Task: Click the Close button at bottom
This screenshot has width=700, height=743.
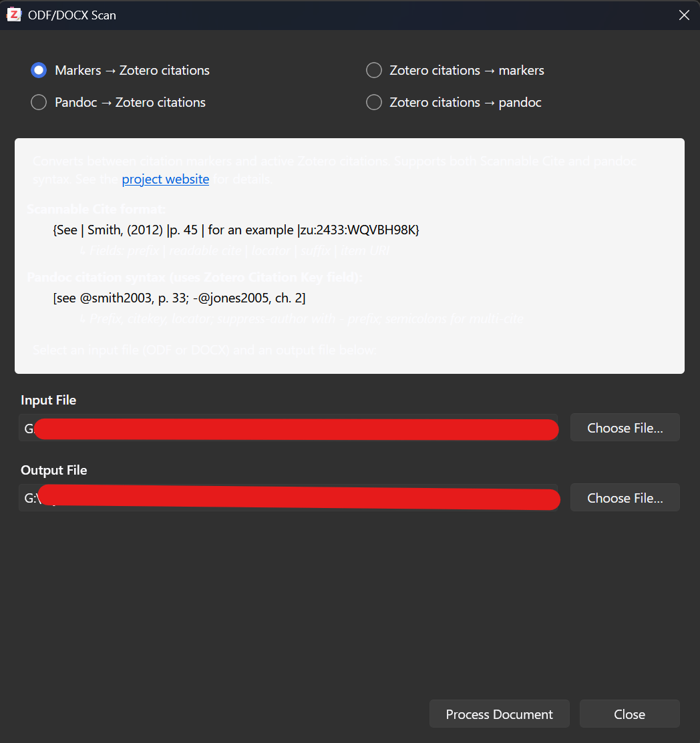Action: [629, 714]
